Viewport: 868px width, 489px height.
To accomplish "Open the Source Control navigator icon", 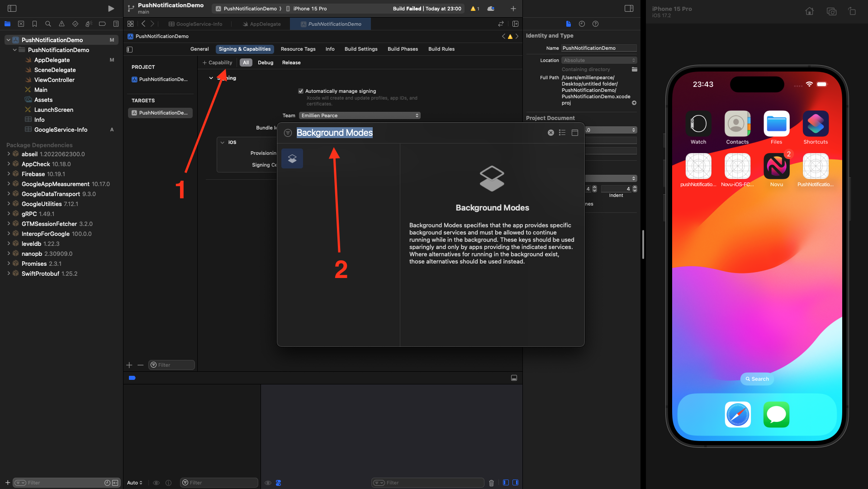I will click(21, 24).
